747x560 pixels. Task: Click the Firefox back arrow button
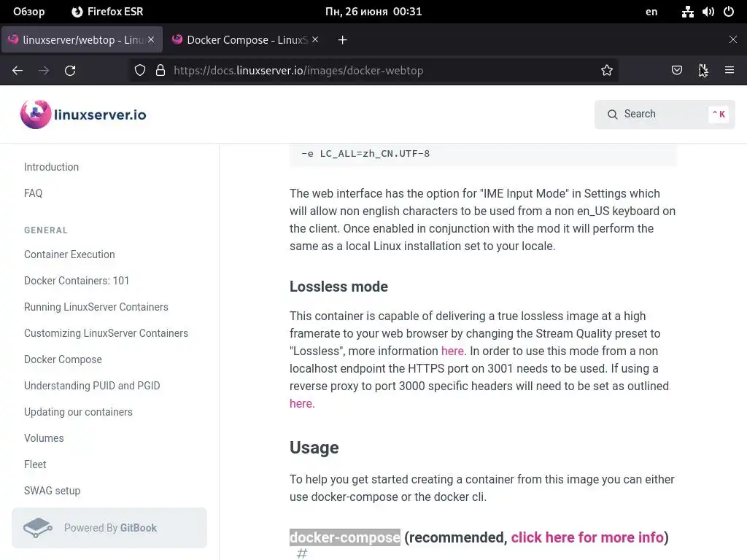point(18,71)
